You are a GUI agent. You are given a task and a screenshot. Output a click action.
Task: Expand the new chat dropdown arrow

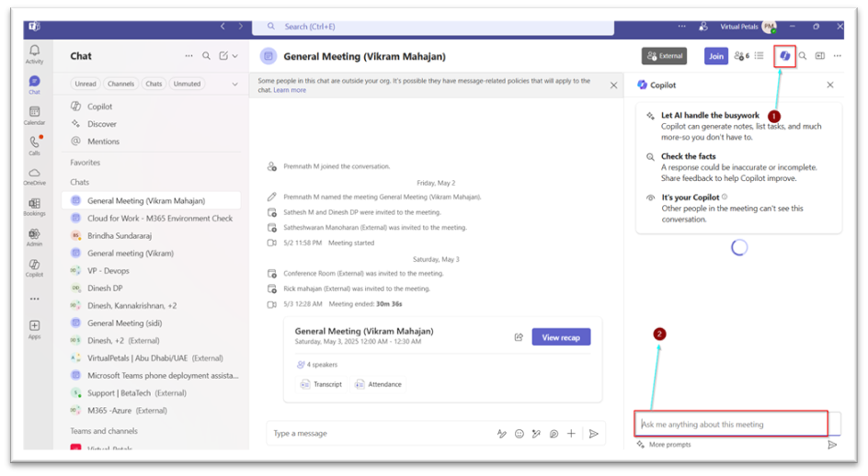coord(235,56)
